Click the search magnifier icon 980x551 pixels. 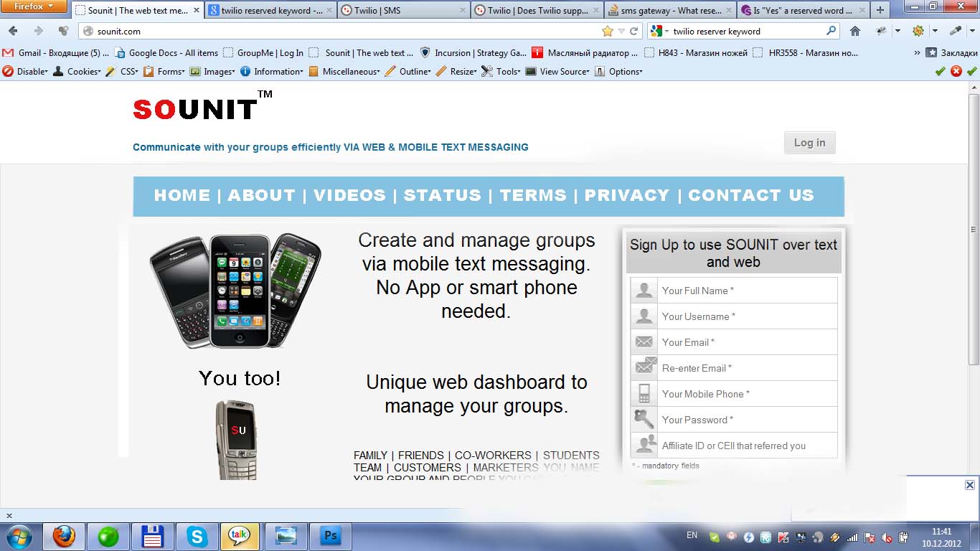tap(831, 31)
